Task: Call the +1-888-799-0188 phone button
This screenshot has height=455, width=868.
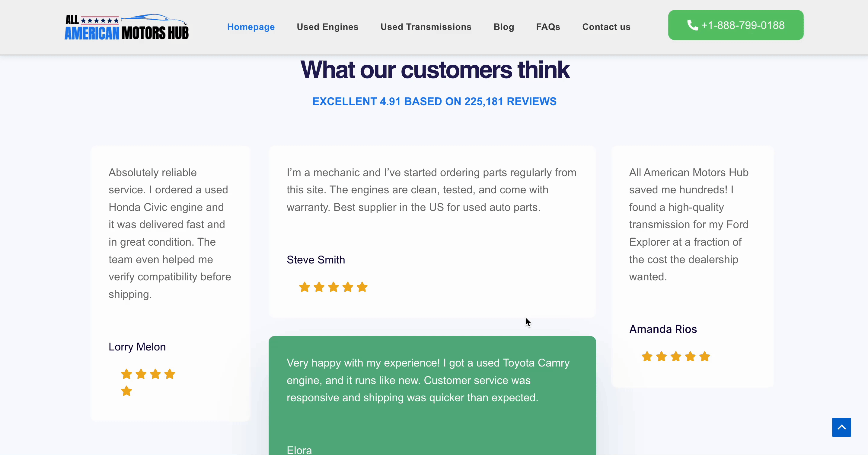Action: [736, 25]
